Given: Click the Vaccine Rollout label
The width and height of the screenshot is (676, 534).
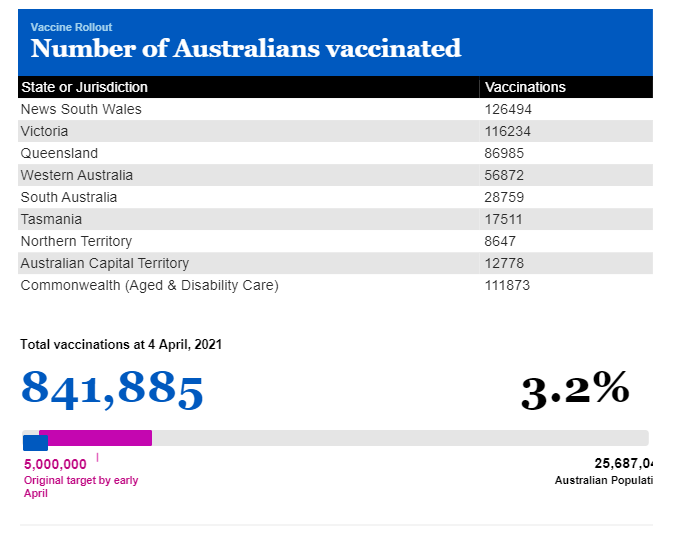Looking at the screenshot, I should pos(71,27).
